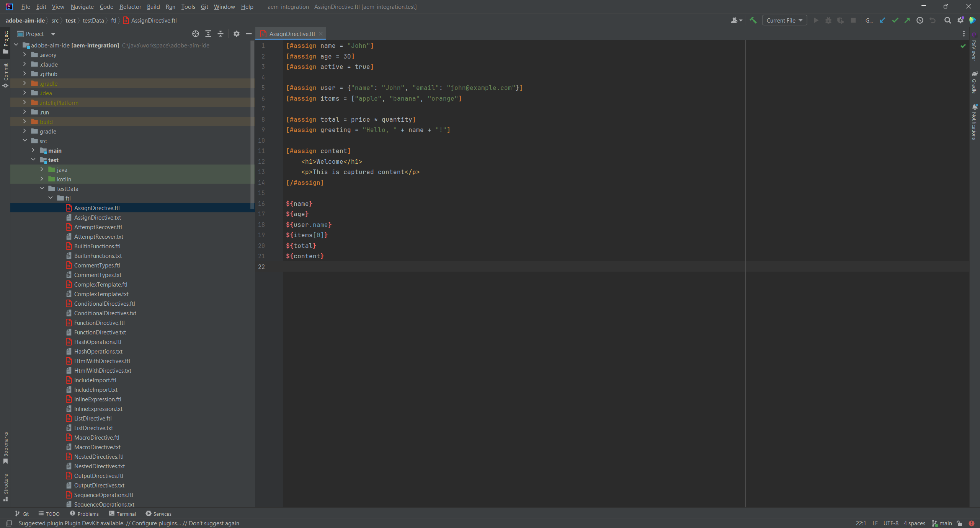Click the Build Project hammer icon
Viewport: 980px width, 528px height.
click(x=753, y=20)
